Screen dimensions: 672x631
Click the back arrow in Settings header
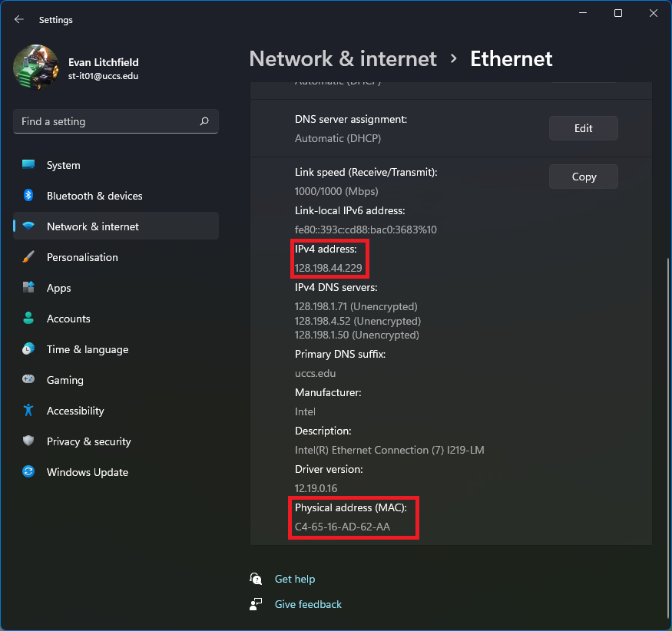click(19, 19)
